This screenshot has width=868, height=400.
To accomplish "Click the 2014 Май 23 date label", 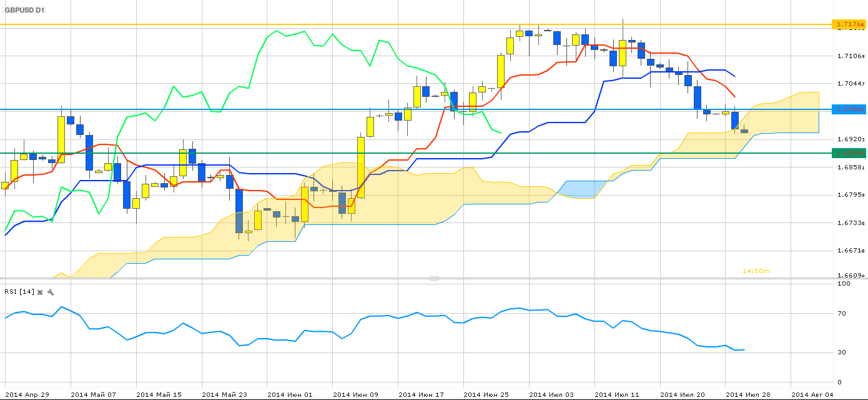I will 224,394.
